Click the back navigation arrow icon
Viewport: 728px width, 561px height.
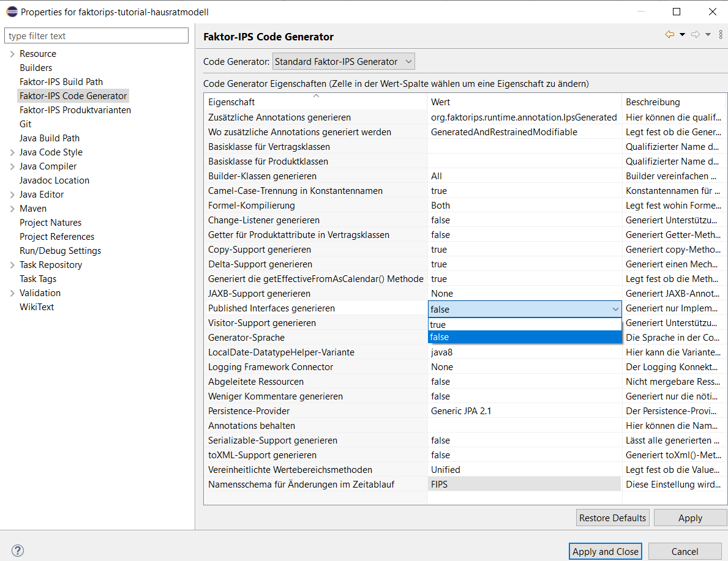tap(669, 35)
